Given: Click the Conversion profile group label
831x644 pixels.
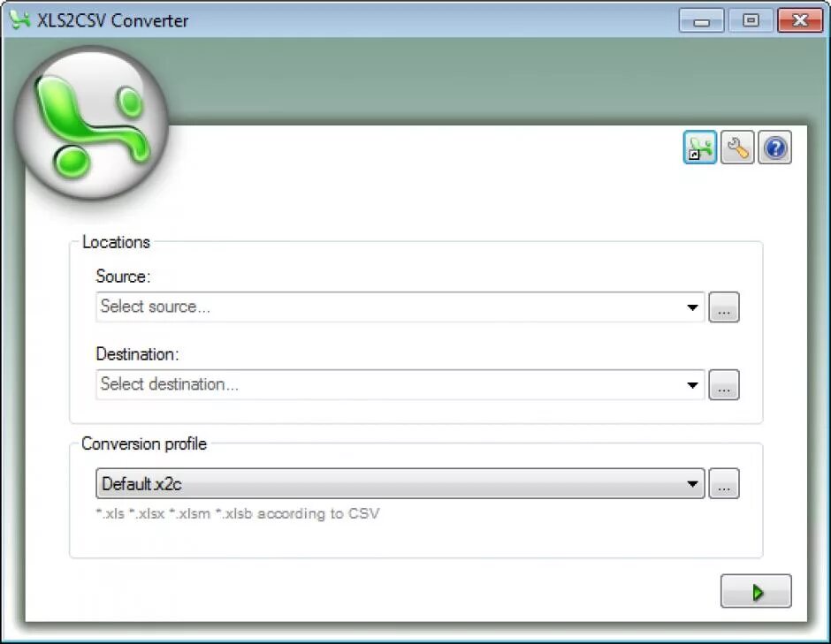Looking at the screenshot, I should (143, 443).
